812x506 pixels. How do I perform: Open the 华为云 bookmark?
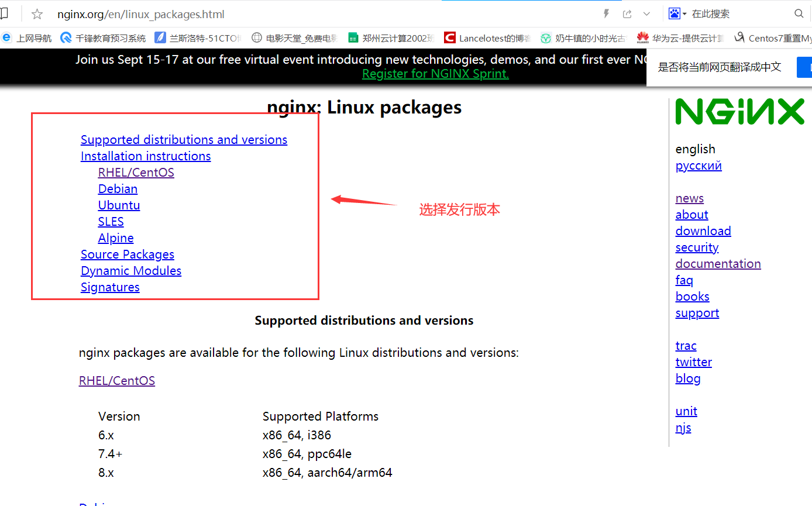pos(680,38)
